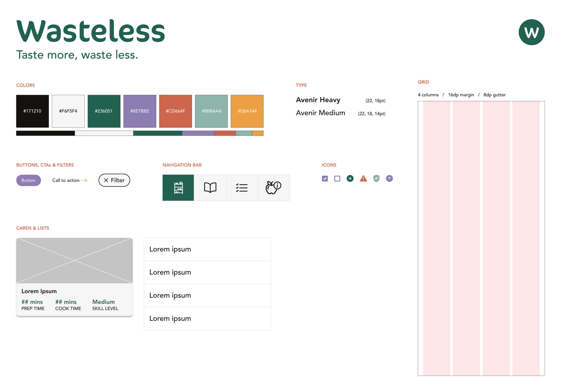Select the first Lorem ipsum list row
The width and height of the screenshot is (561, 392).
pyautogui.click(x=207, y=249)
